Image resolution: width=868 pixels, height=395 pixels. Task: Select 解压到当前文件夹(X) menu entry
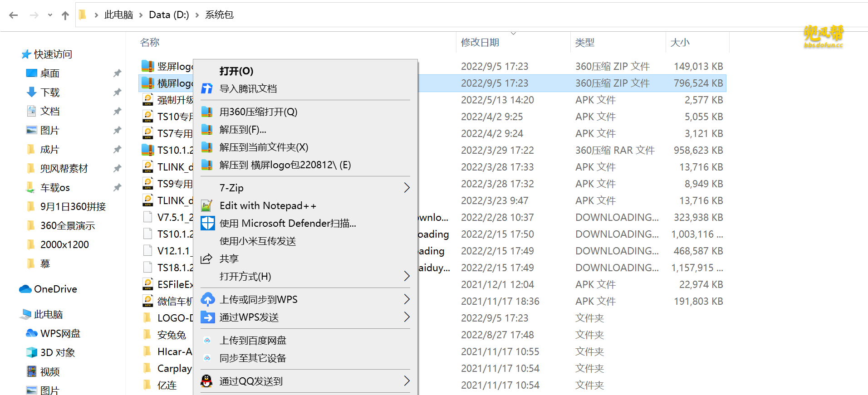tap(264, 147)
